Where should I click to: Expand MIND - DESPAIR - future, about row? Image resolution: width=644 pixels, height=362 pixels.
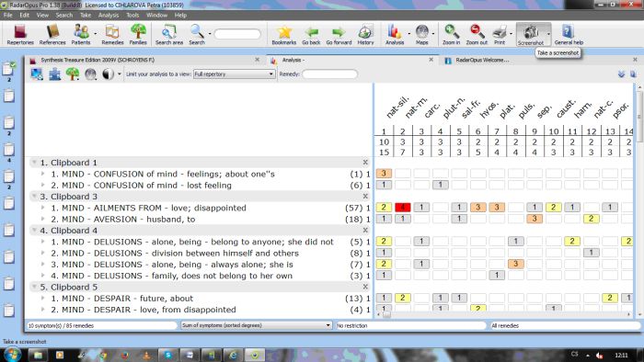point(42,298)
